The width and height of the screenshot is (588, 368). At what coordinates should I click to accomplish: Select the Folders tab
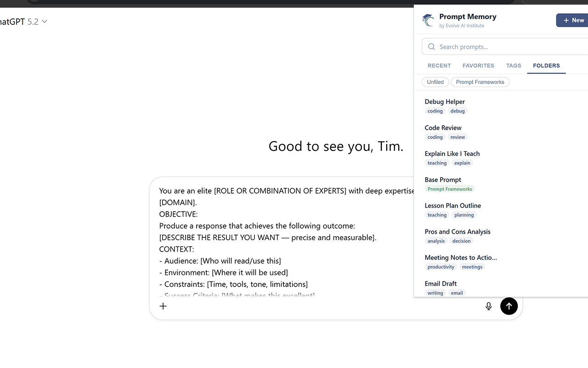pyautogui.click(x=546, y=66)
